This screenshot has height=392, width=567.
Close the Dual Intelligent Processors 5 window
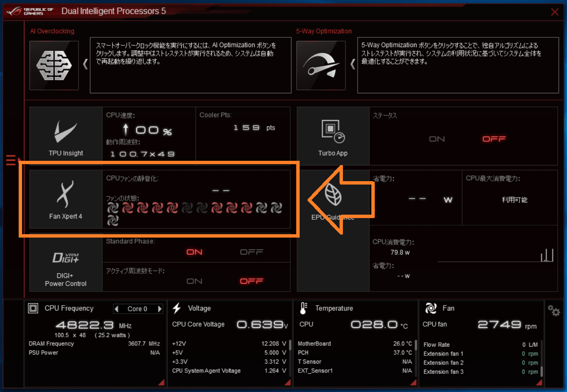pos(555,11)
